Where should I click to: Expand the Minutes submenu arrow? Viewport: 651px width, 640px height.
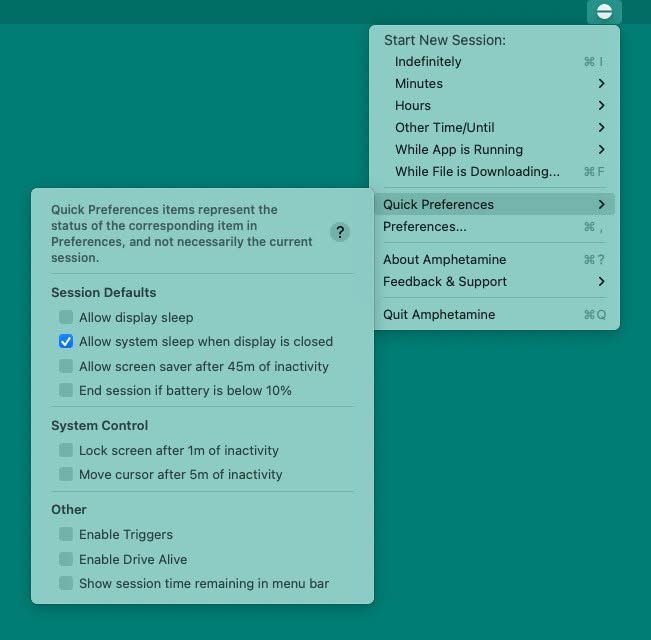click(601, 83)
